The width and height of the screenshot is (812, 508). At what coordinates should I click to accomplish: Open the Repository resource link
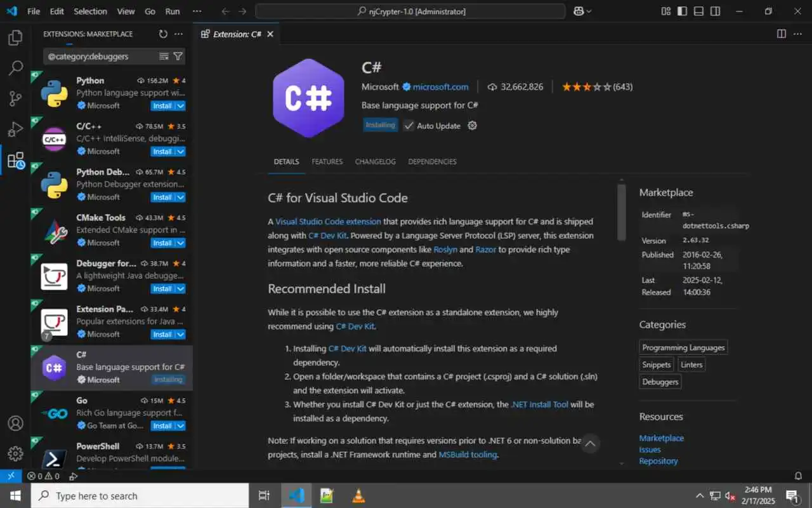pyautogui.click(x=658, y=461)
